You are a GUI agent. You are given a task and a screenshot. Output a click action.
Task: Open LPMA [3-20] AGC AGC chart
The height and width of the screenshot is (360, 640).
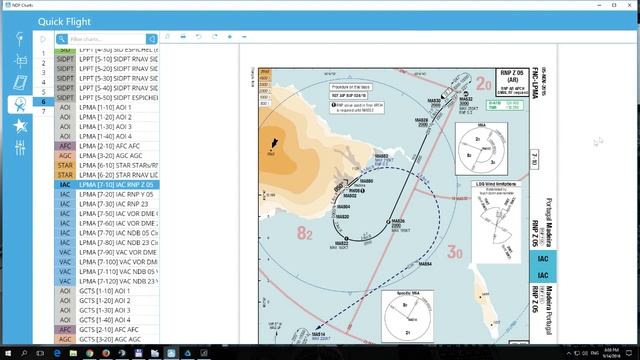pyautogui.click(x=107, y=156)
